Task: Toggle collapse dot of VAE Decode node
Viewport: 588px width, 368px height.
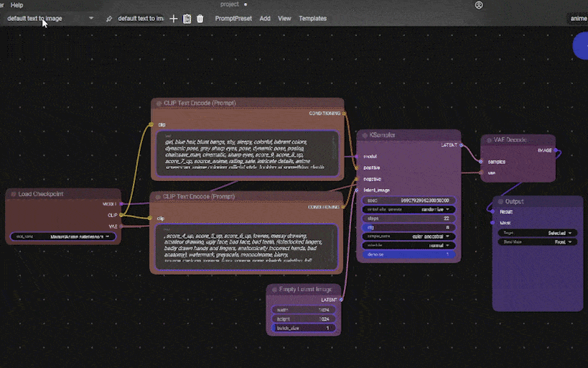Action: coord(489,140)
